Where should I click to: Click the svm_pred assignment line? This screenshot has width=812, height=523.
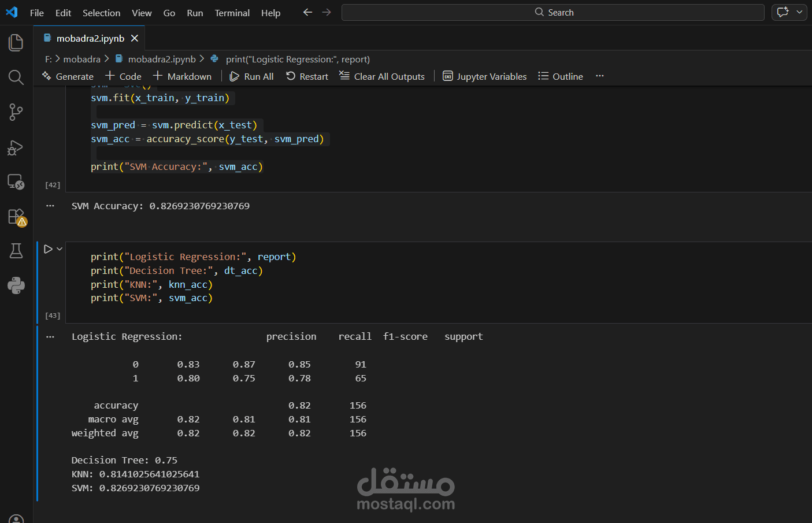pyautogui.click(x=174, y=125)
